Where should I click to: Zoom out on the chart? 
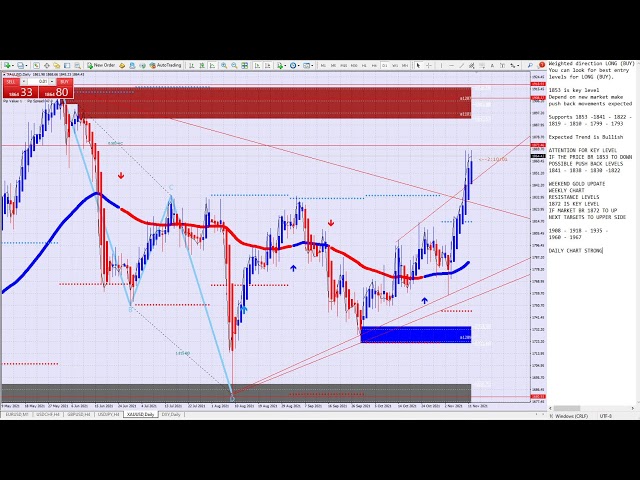[234, 65]
